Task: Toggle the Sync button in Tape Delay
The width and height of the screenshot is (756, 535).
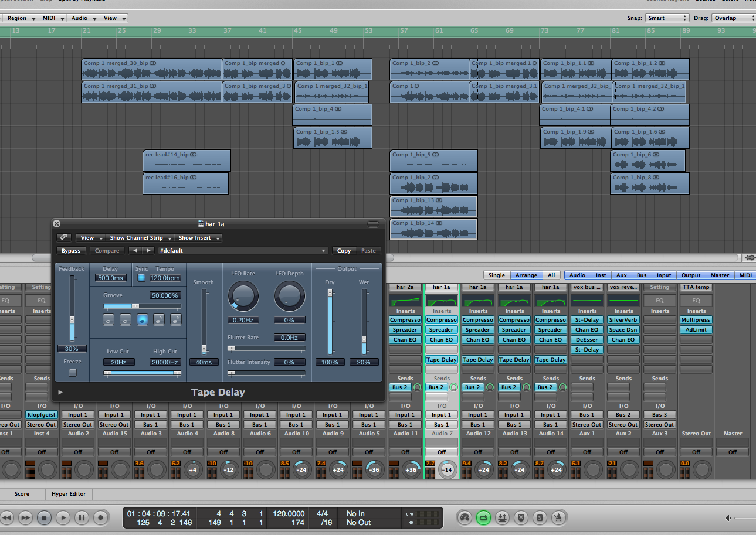Action: click(x=141, y=278)
